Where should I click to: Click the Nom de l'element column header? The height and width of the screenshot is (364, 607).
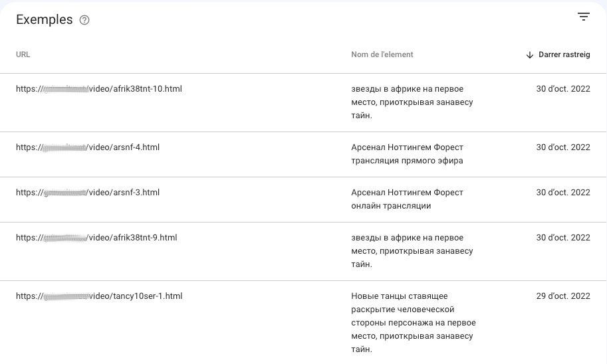[x=382, y=54]
